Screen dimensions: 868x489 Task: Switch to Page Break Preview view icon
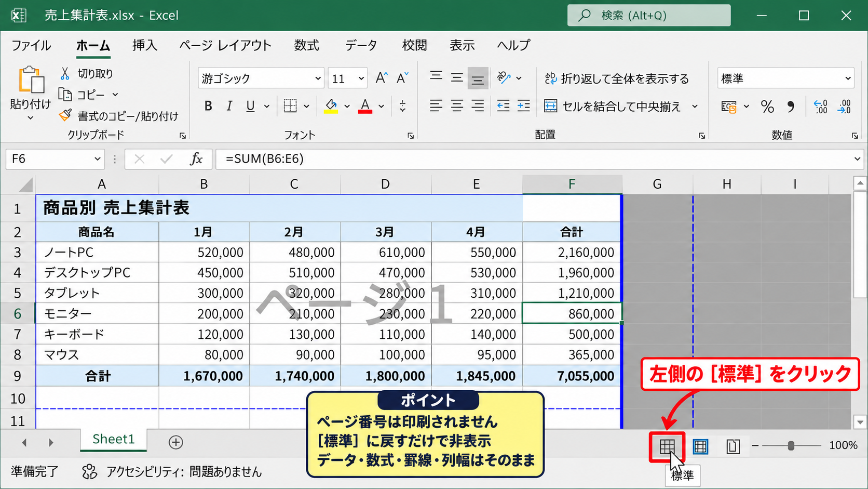[700, 446]
